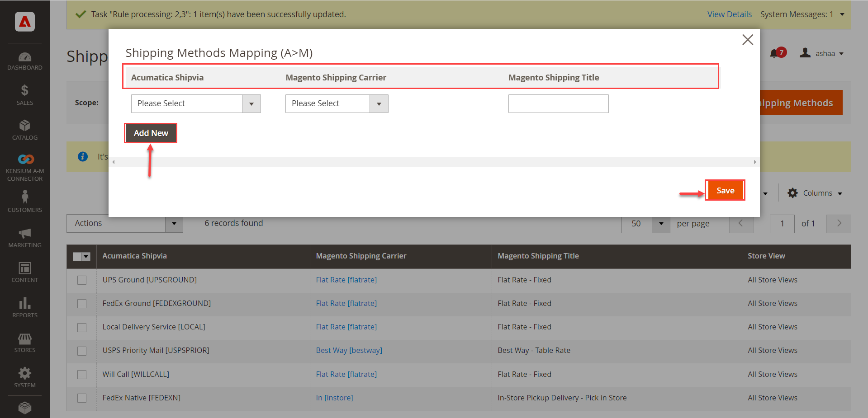Click the Add New button in the dialog
Image resolution: width=868 pixels, height=418 pixels.
[150, 133]
